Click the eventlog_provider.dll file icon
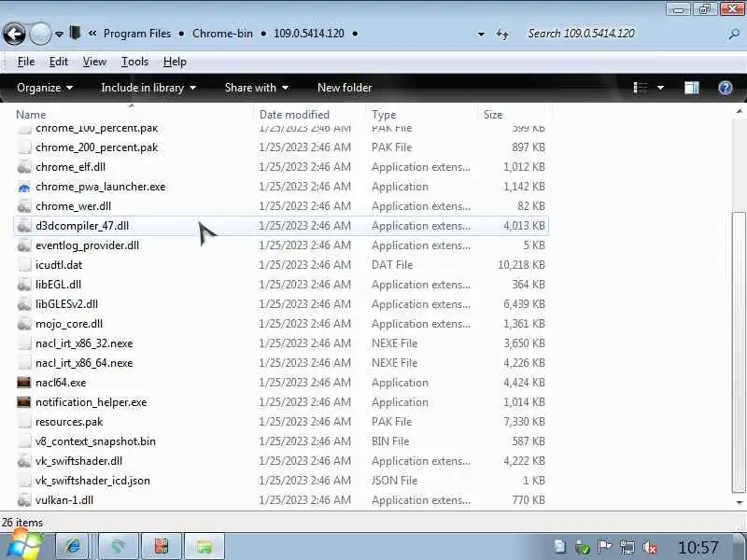747x560 pixels. click(x=24, y=245)
